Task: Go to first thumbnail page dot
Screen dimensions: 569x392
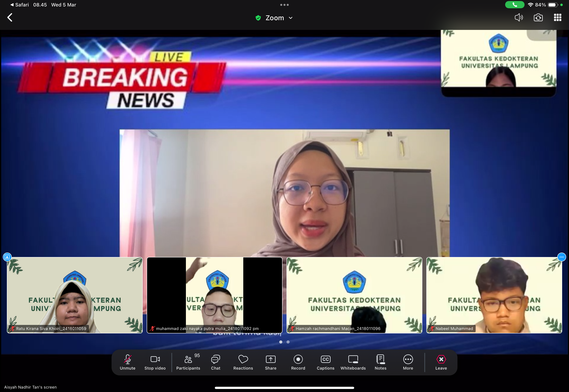Action: click(x=281, y=342)
